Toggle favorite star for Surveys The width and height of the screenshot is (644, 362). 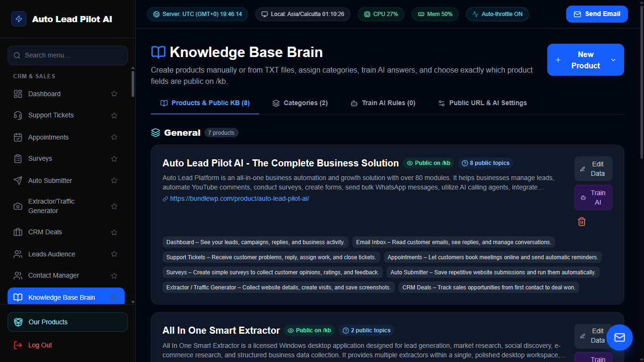(114, 159)
